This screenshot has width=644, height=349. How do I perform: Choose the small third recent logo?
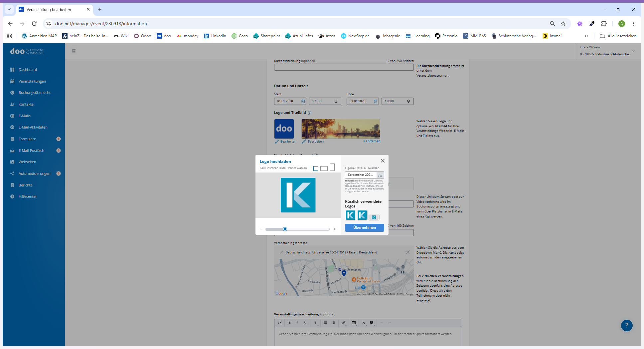click(x=374, y=217)
